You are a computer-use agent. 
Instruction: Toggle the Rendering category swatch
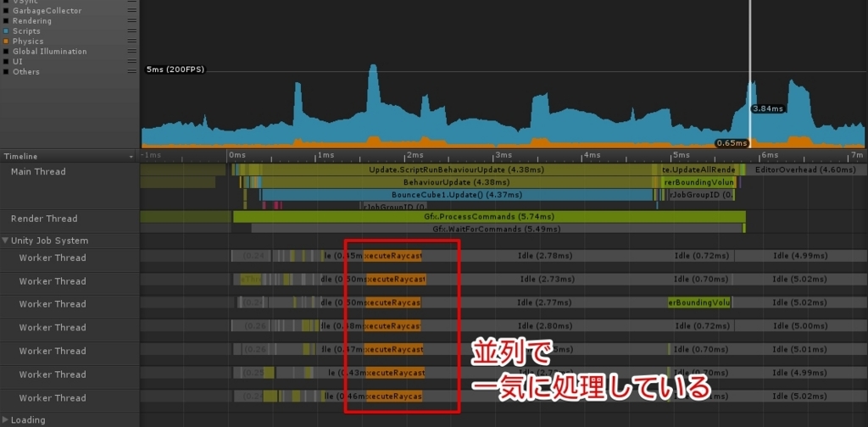coord(6,21)
